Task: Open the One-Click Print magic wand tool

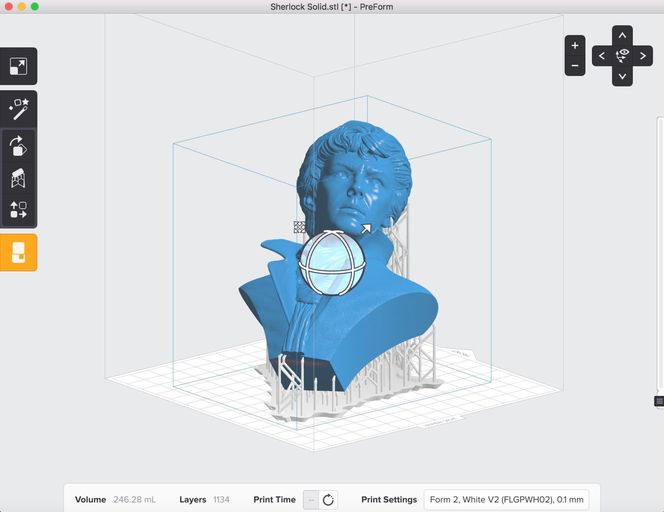Action: [x=18, y=109]
